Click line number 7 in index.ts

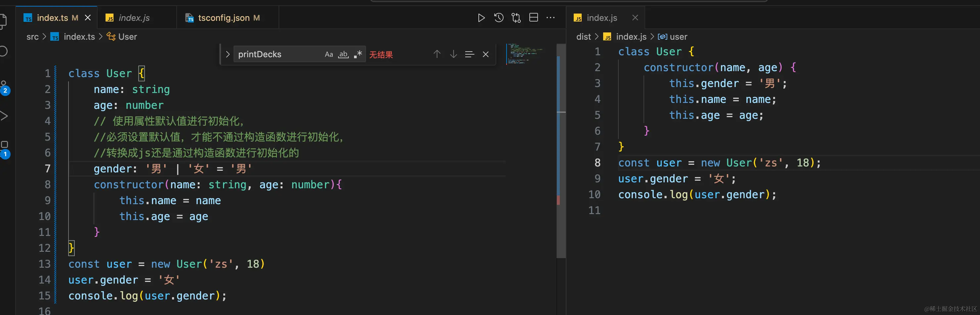pyautogui.click(x=48, y=168)
